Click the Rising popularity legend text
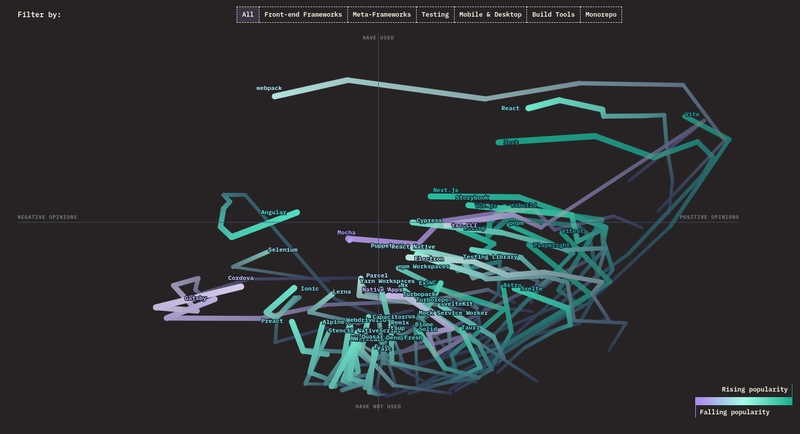The width and height of the screenshot is (800, 434). click(755, 389)
